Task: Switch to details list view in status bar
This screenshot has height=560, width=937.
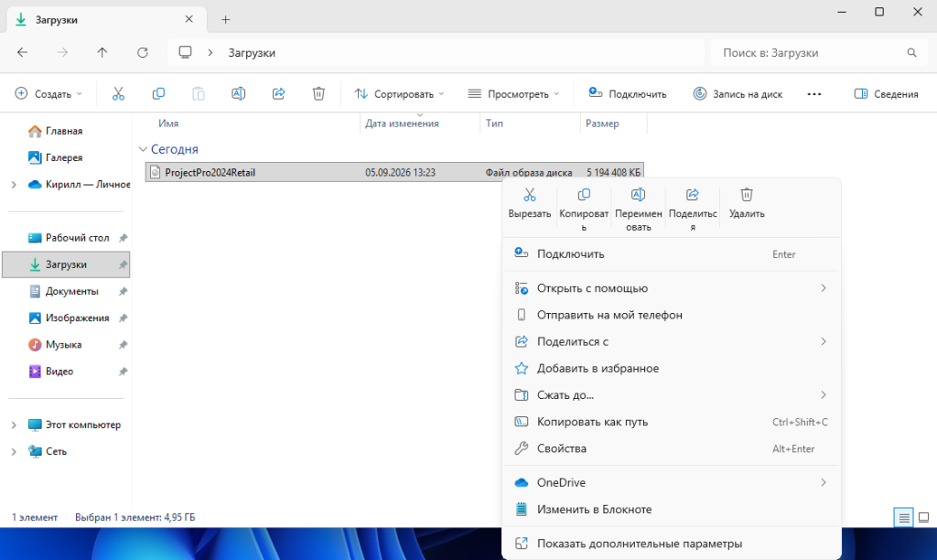Action: 903,518
